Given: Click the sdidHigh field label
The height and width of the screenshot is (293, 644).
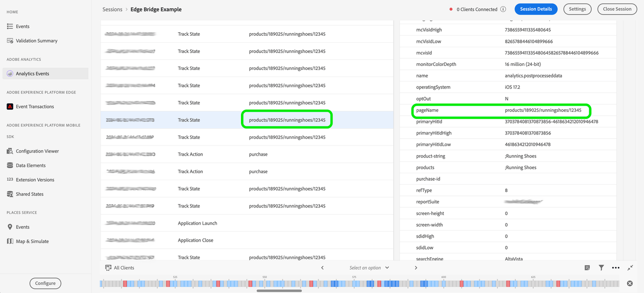Looking at the screenshot, I should point(425,237).
